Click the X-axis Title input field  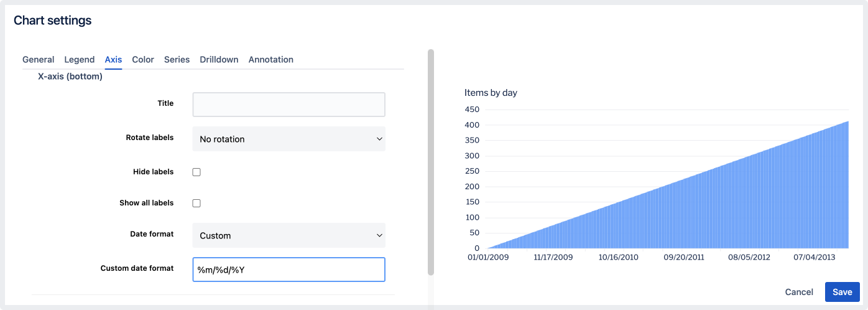click(x=289, y=105)
